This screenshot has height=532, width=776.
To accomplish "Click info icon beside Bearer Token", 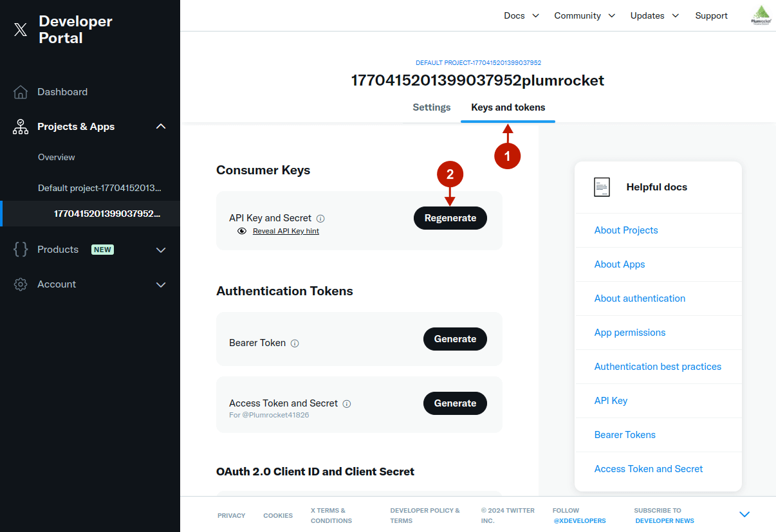I will tap(295, 344).
